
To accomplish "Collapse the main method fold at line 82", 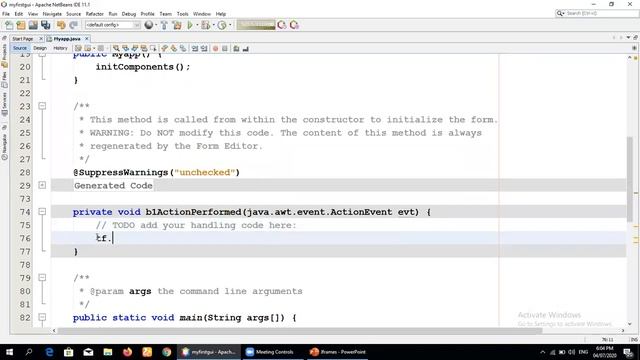I will pyautogui.click(x=42, y=317).
